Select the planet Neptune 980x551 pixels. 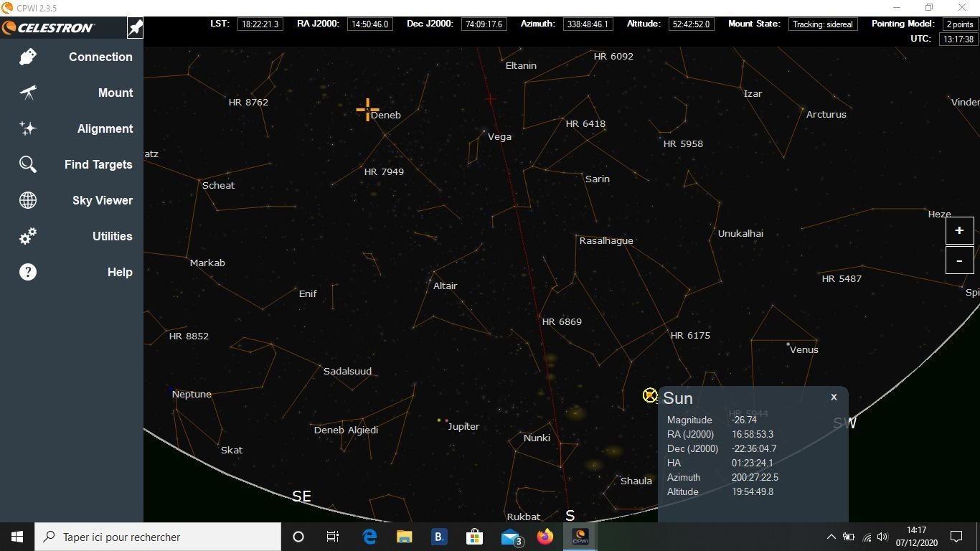[192, 394]
